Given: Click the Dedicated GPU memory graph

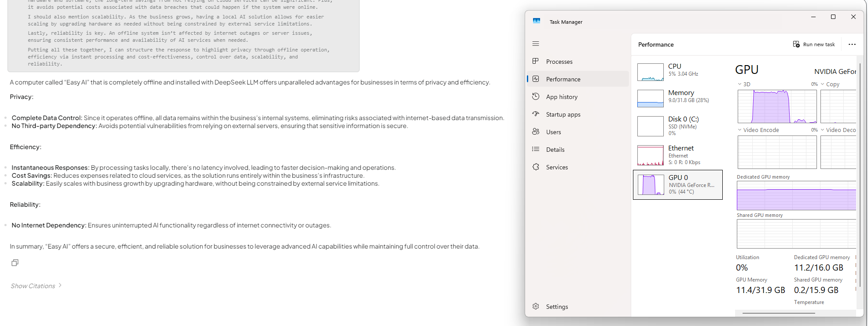Looking at the screenshot, I should (797, 195).
